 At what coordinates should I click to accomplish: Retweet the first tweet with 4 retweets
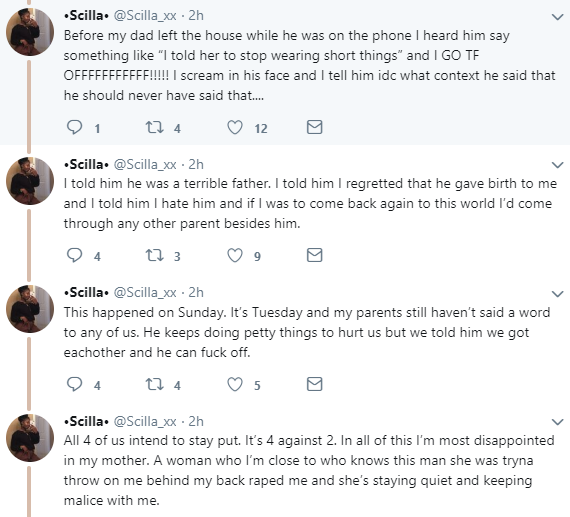[x=154, y=127]
